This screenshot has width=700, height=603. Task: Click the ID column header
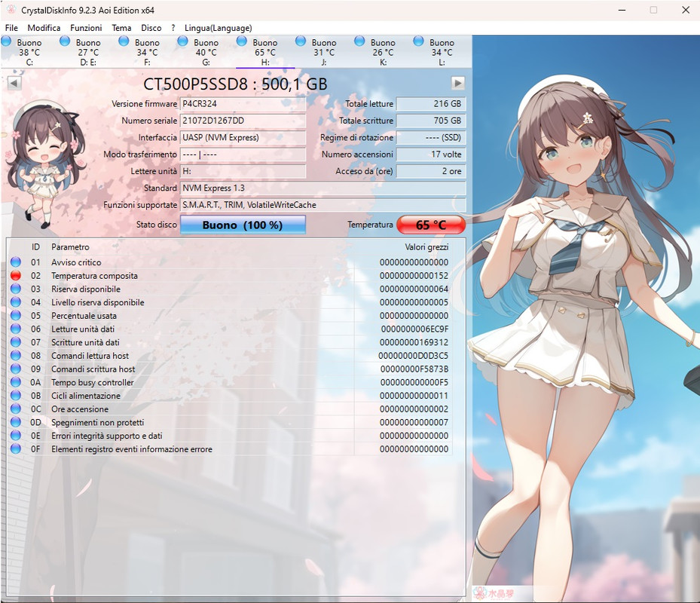35,247
